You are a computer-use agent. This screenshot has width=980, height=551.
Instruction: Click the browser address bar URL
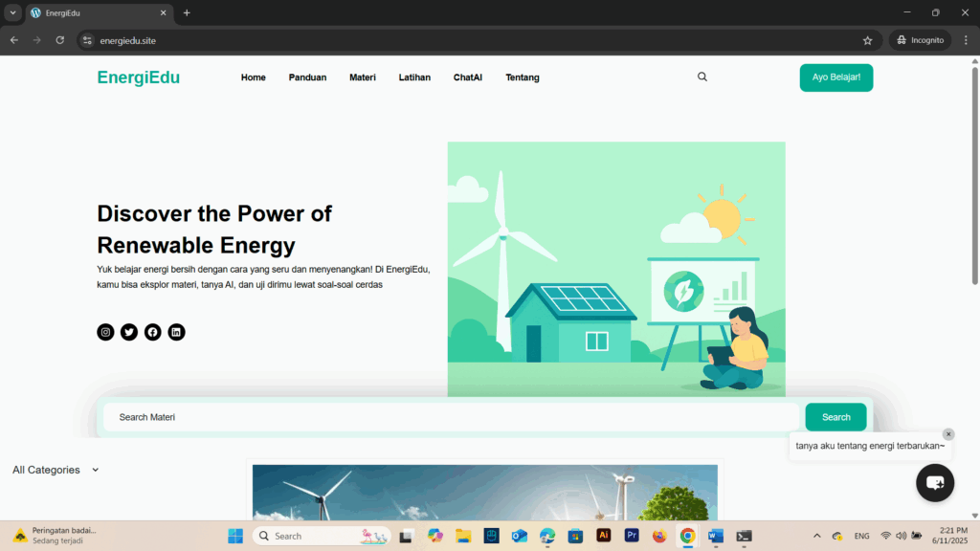tap(128, 40)
